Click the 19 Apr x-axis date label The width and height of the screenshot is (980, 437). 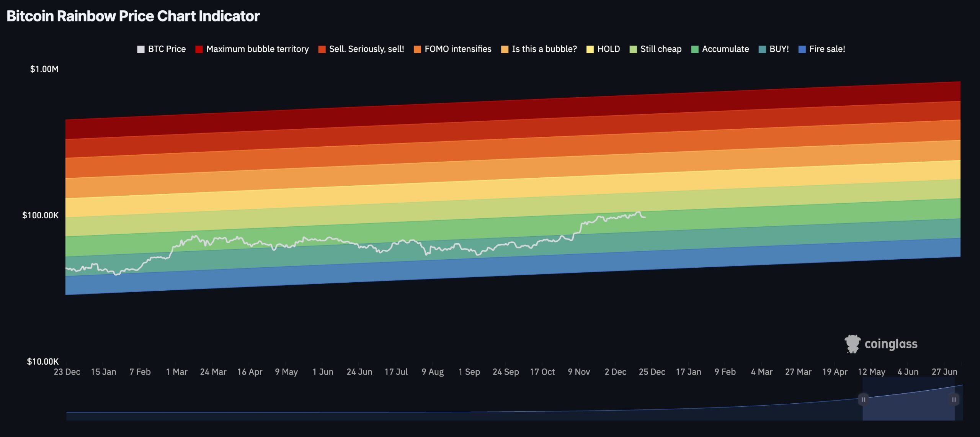(x=835, y=372)
